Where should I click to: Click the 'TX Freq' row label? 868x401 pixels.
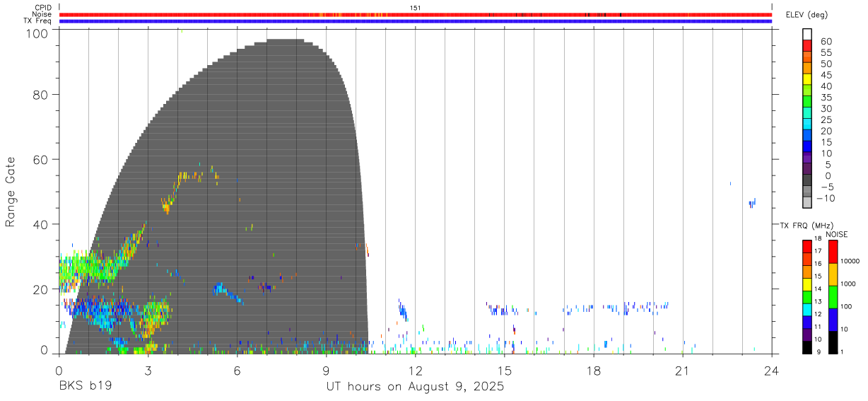click(37, 21)
